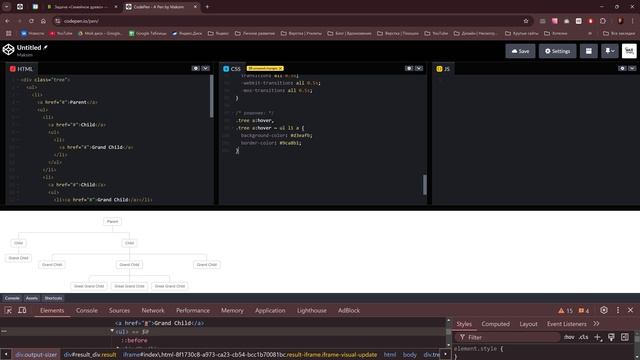This screenshot has width=640, height=360.
Task: Expand the CSS editor dropdown arrow
Action: [419, 69]
